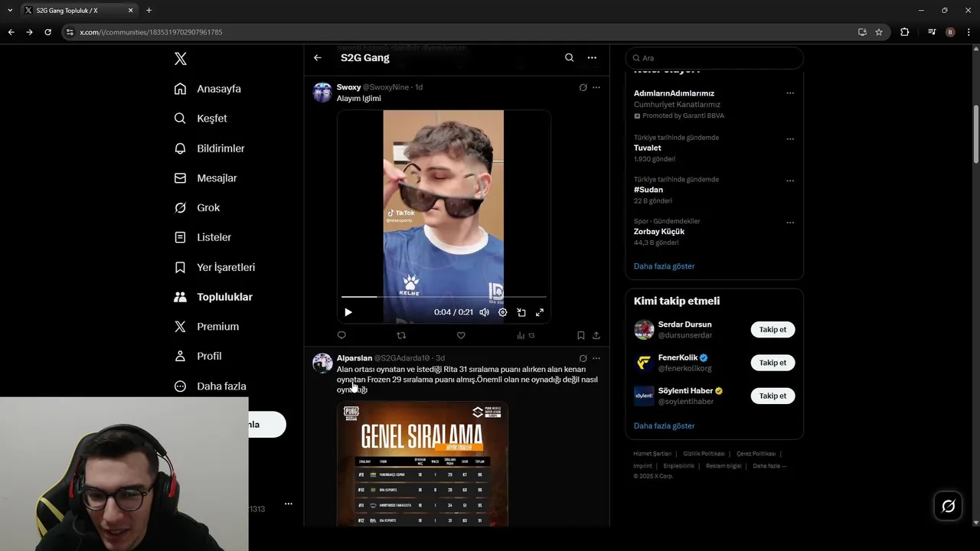980x551 pixels.
Task: Bookmark Swoxy's post
Action: point(581,335)
